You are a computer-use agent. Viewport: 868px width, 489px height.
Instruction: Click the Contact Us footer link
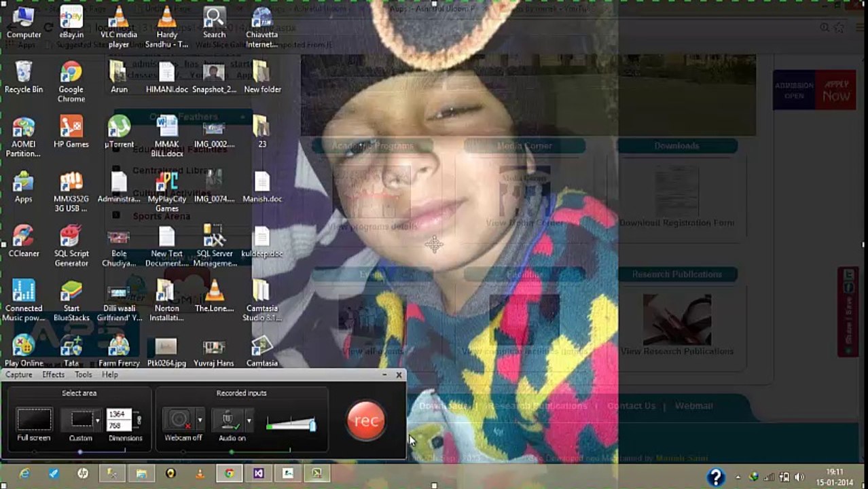point(632,405)
